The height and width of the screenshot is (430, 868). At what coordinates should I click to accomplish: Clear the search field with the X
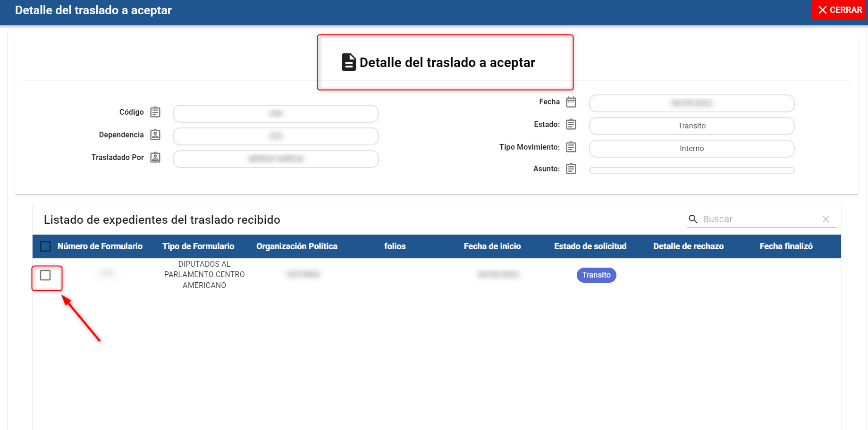pyautogui.click(x=826, y=219)
